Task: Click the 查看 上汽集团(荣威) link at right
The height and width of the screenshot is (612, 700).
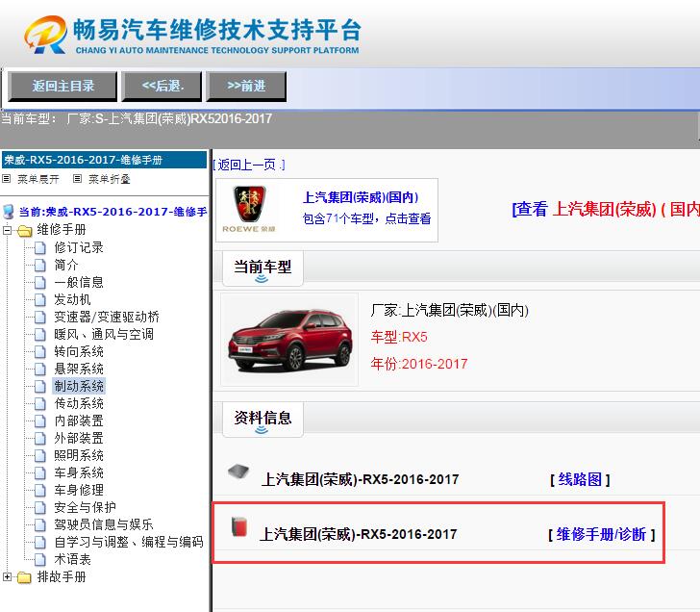Action: click(606, 209)
